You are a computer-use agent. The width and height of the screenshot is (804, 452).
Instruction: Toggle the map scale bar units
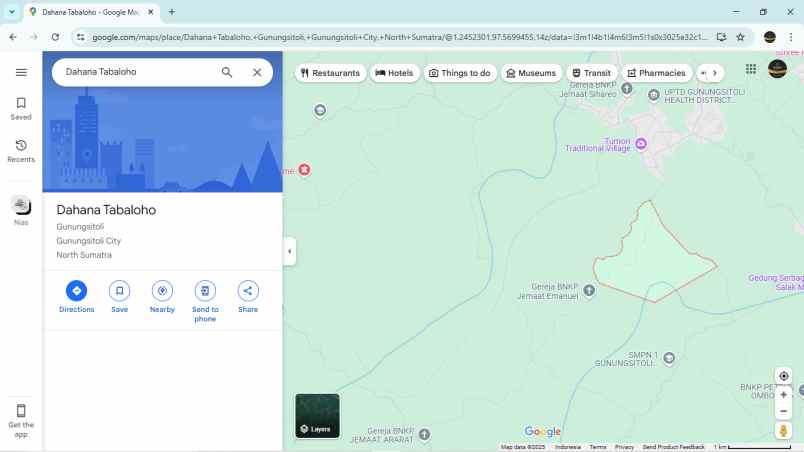[x=752, y=447]
